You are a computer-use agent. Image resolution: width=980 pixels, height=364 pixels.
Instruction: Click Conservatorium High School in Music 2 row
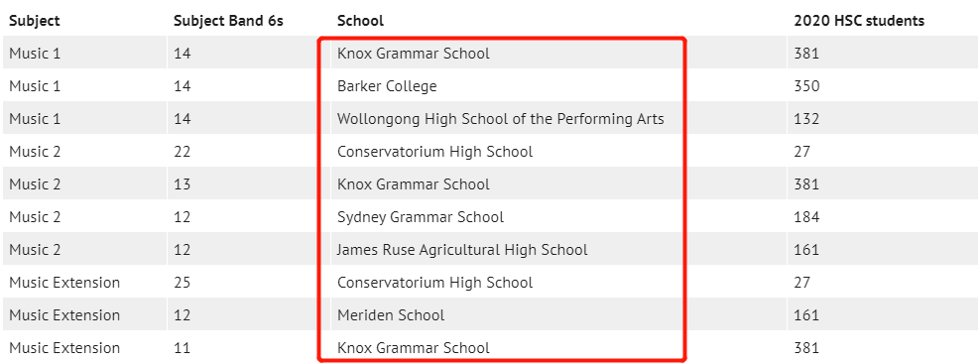click(435, 152)
